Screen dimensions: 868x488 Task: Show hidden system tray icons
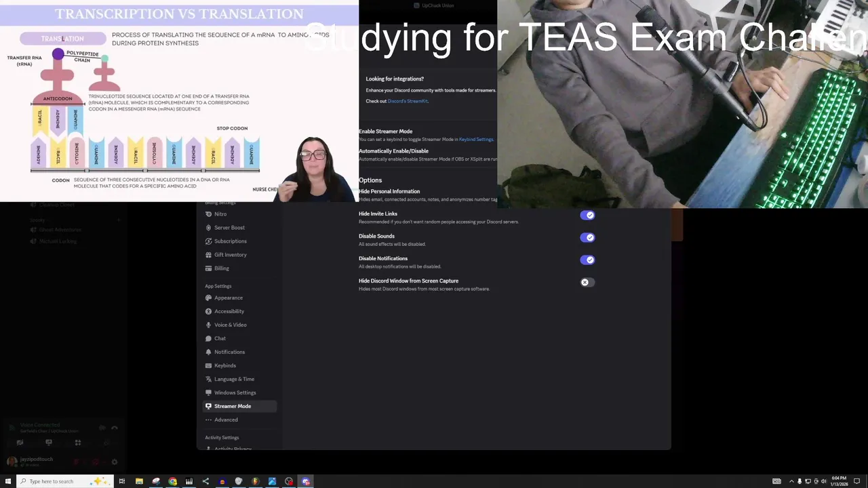click(791, 481)
